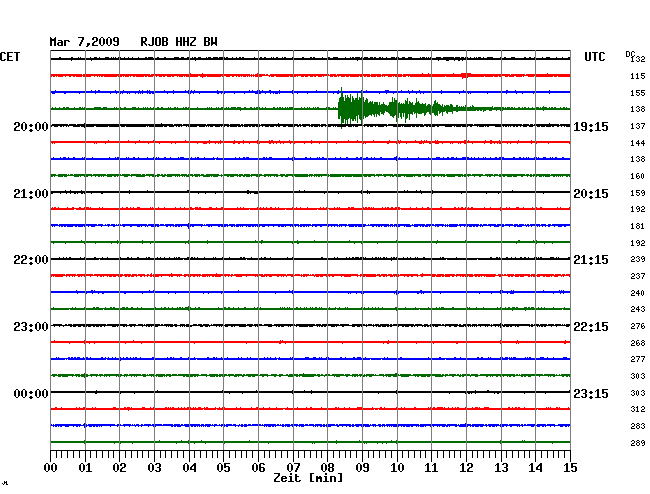The image size is (650, 494).
Task: Select minute tick label "14" on the time axis
Action: 536,467
